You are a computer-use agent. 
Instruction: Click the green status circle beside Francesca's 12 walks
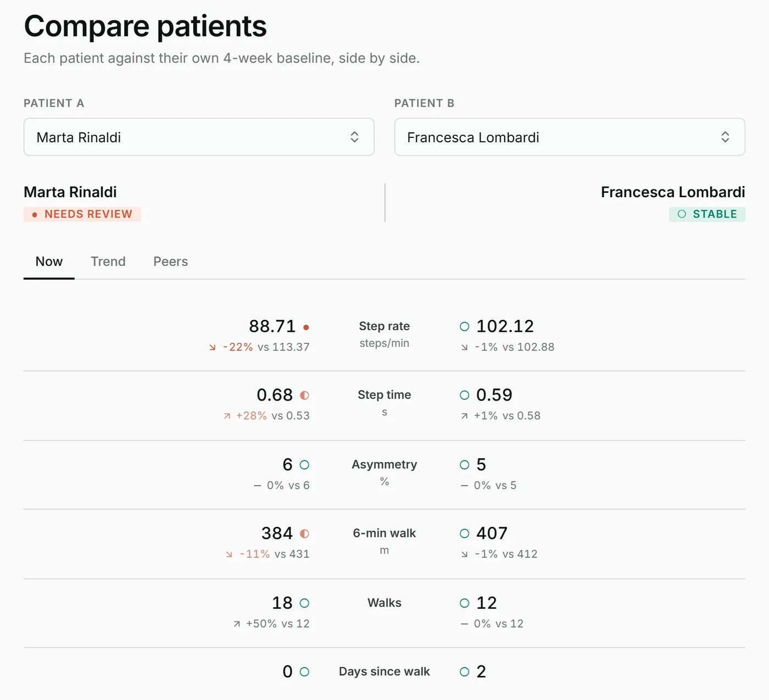[x=464, y=603]
